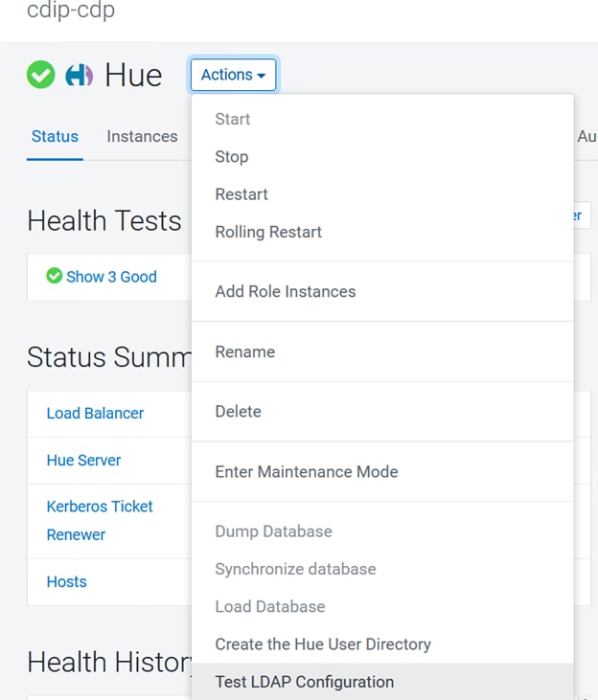Choose Stop from the Actions menu
This screenshot has width=598, height=700.
pos(382,157)
